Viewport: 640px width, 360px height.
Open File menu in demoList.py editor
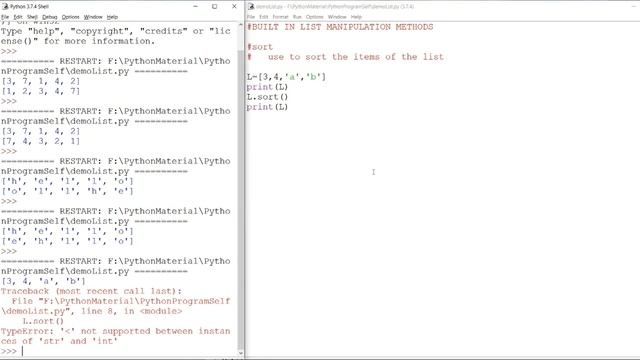pyautogui.click(x=251, y=17)
